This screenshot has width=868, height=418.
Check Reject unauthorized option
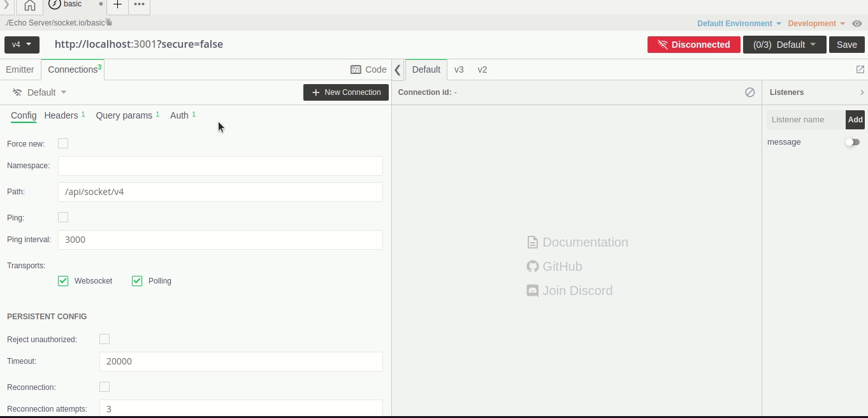pyautogui.click(x=105, y=339)
